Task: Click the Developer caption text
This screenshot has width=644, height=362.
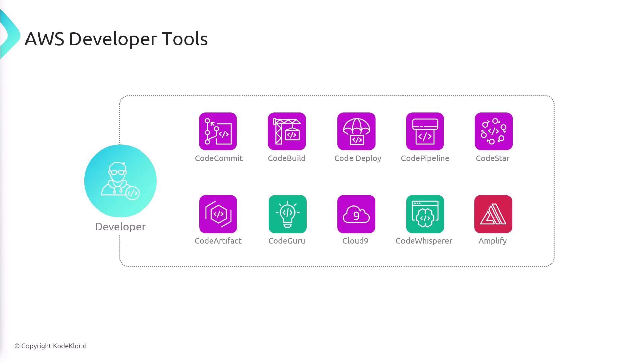Action: [120, 227]
